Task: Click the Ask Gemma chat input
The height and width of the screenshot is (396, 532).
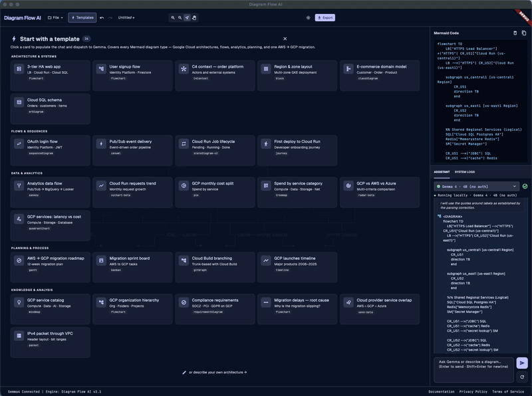Action: coord(473,369)
